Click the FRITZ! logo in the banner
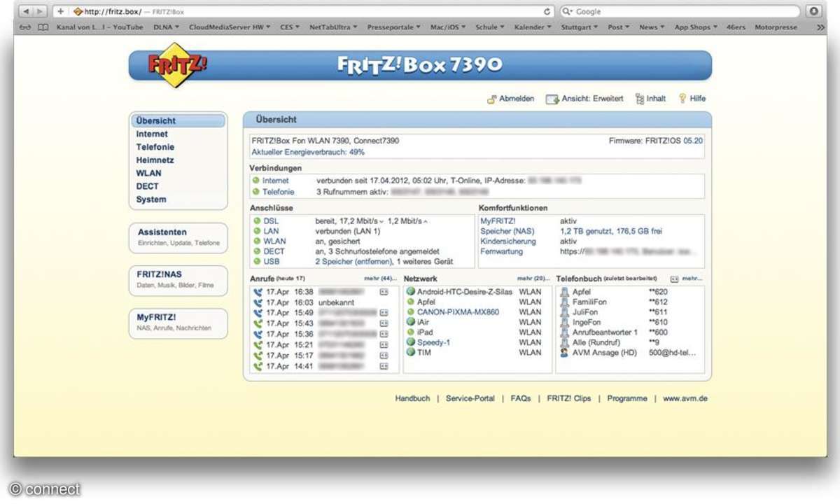The width and height of the screenshot is (840, 504). click(177, 65)
